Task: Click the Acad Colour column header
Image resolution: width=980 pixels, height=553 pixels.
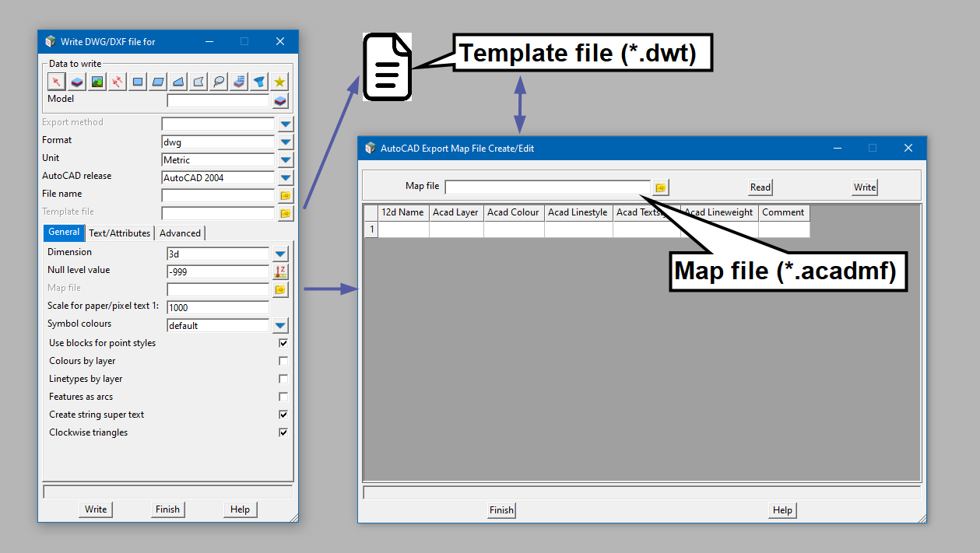Action: [514, 213]
